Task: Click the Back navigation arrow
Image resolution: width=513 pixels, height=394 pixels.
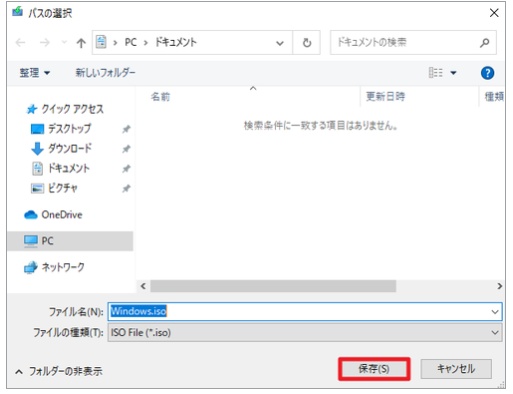Action: [21, 43]
